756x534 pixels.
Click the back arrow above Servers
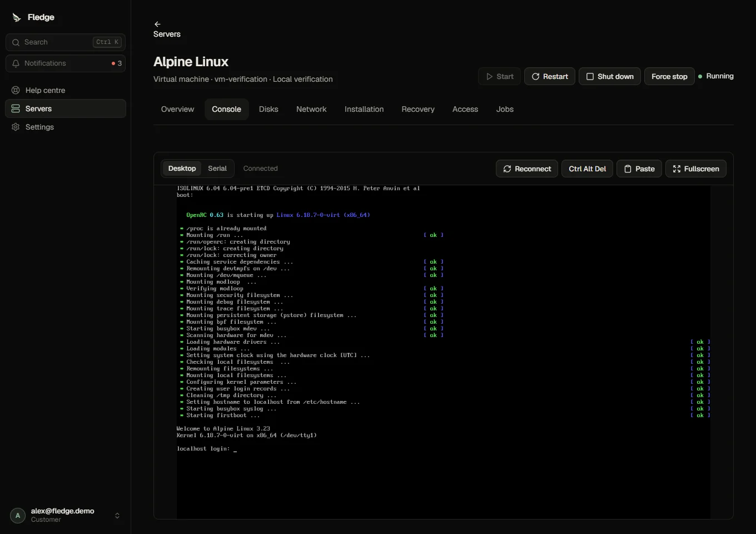tap(157, 24)
